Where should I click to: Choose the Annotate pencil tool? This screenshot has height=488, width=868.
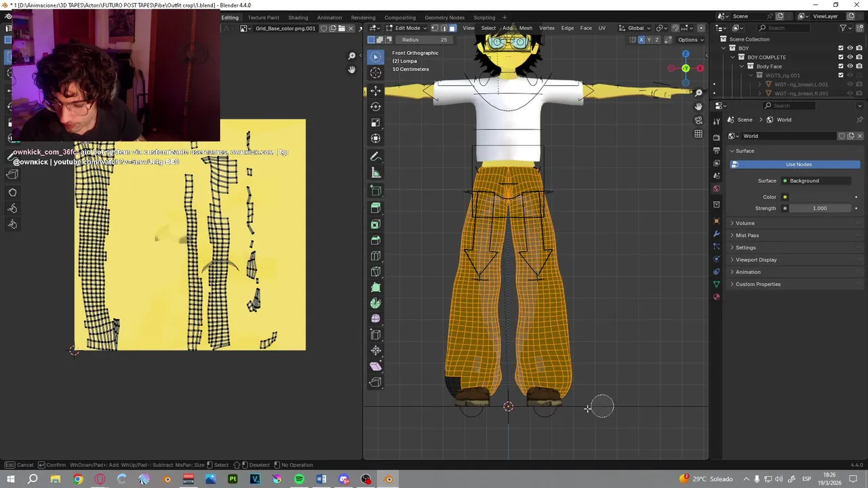(x=376, y=157)
